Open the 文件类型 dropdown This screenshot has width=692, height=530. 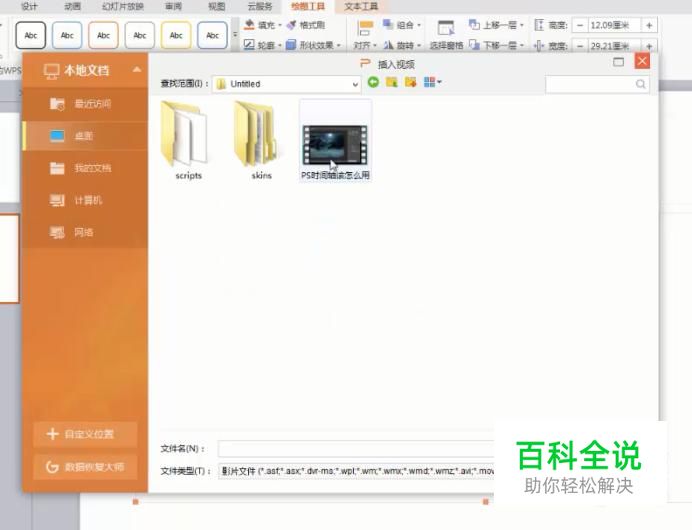[x=356, y=471]
